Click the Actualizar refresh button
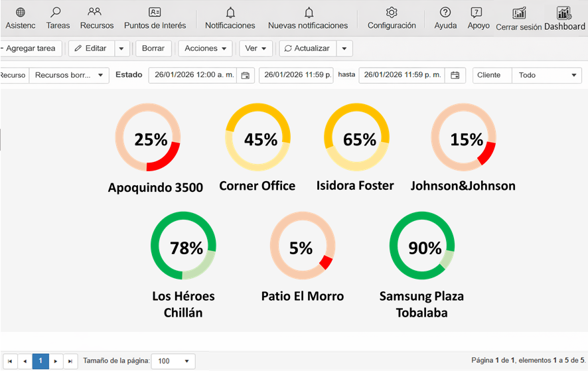Image resolution: width=588 pixels, height=371 pixels. click(x=307, y=48)
